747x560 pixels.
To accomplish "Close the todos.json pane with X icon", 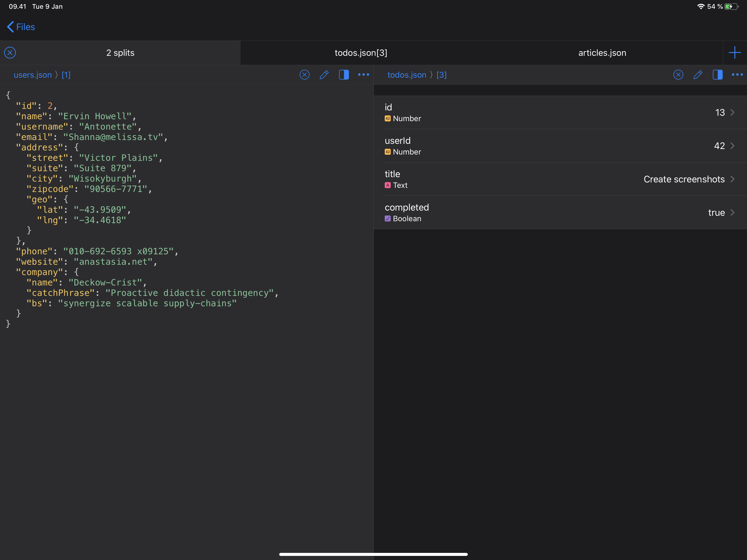I will pos(678,75).
